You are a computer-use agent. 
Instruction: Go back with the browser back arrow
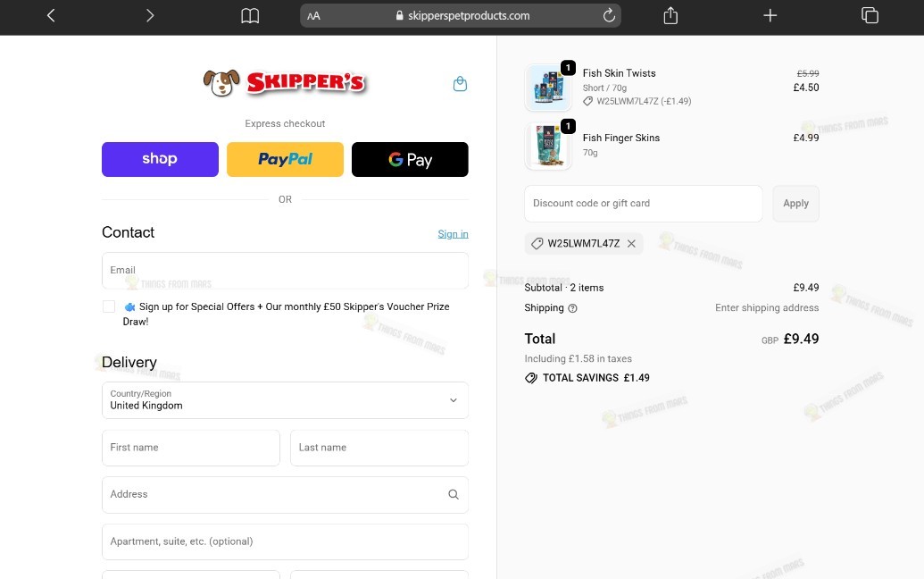[x=51, y=15]
